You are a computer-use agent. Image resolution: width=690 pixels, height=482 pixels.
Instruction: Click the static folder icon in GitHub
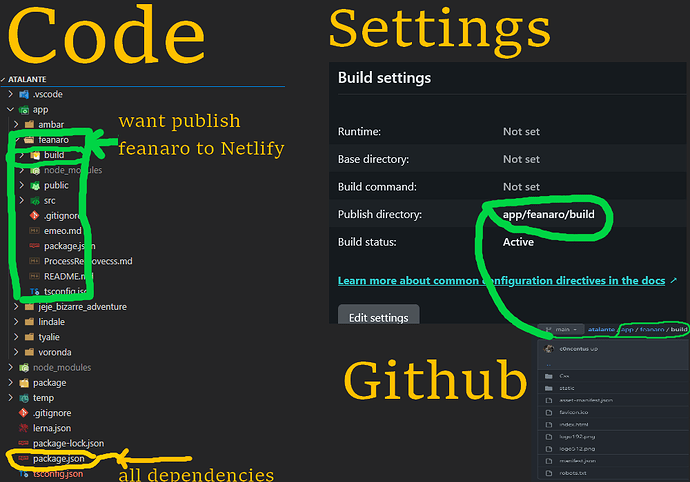coord(549,388)
